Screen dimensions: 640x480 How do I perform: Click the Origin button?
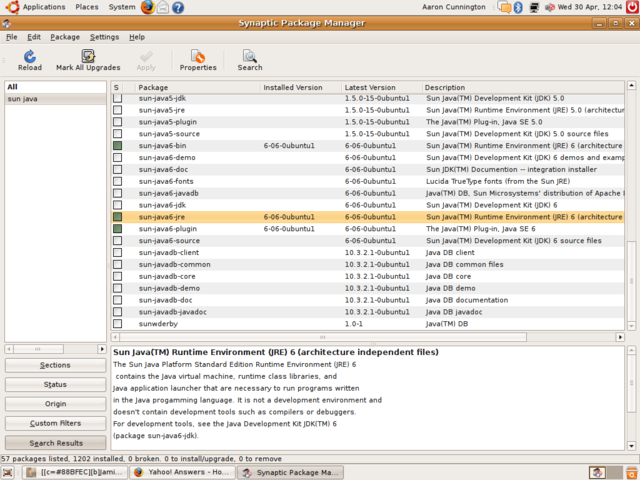(x=55, y=404)
